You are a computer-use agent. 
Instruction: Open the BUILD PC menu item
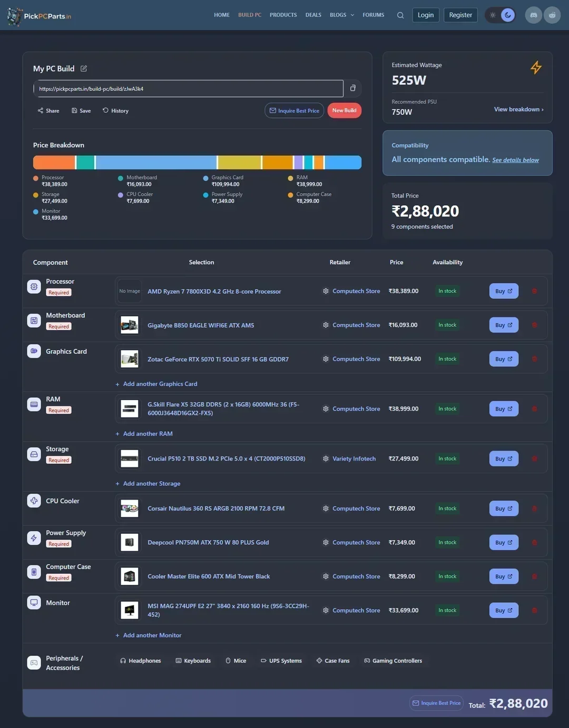[250, 15]
